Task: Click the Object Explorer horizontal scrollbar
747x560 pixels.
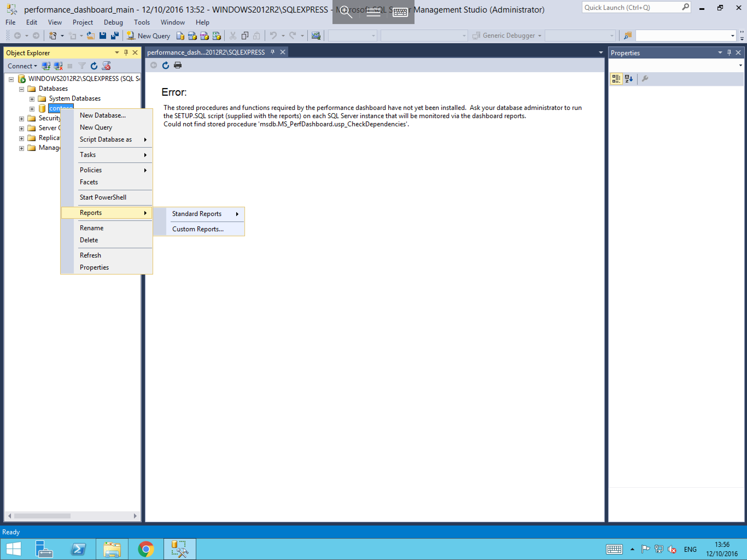Action: tap(42, 516)
